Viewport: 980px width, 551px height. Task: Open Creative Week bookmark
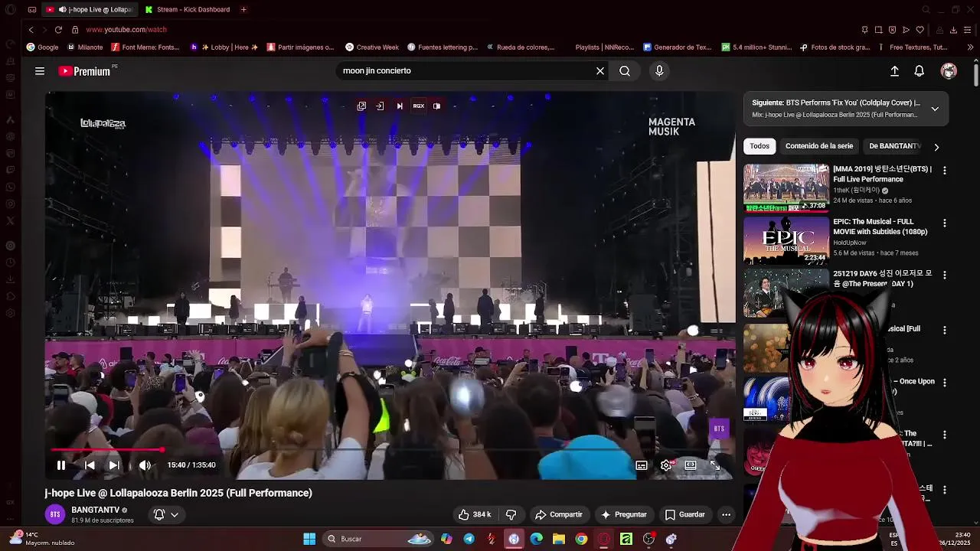click(372, 47)
